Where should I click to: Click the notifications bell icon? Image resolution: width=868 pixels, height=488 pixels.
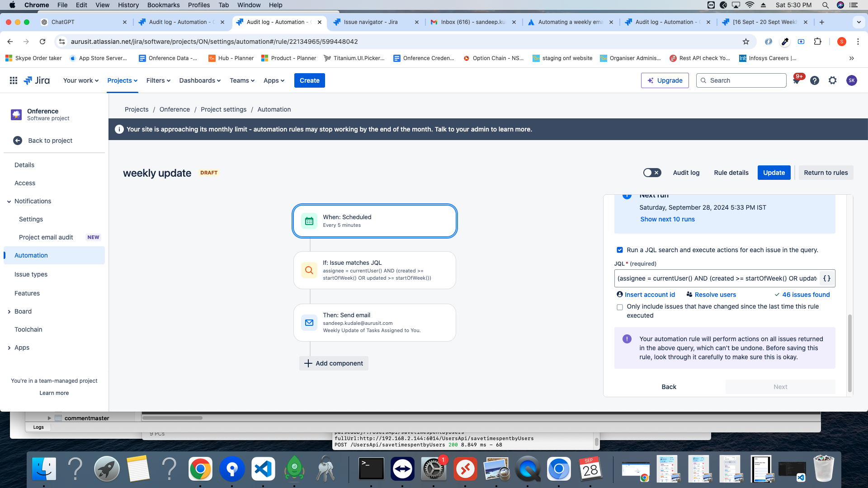pyautogui.click(x=797, y=80)
